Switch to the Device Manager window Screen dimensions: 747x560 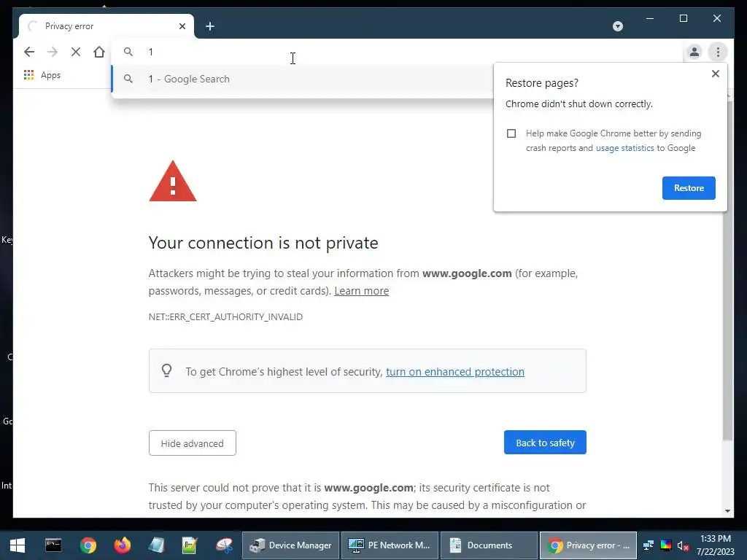(x=290, y=545)
